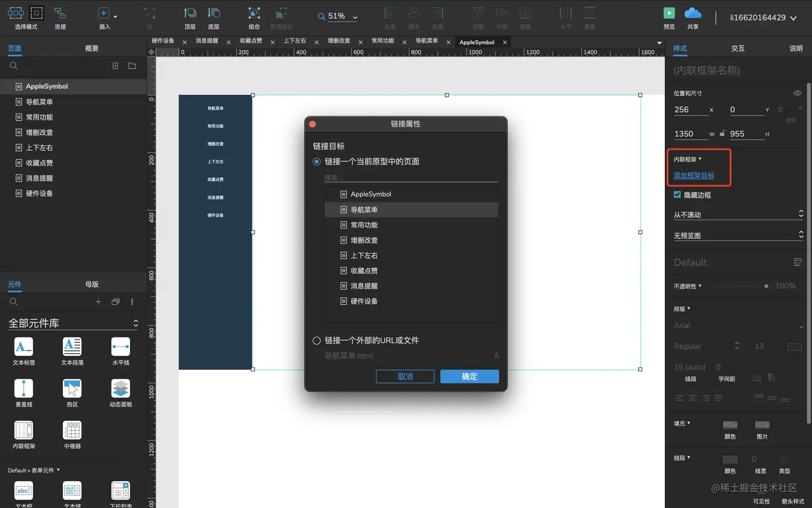
Task: Select 硬件设备 in the dialog page list
Action: click(411, 302)
